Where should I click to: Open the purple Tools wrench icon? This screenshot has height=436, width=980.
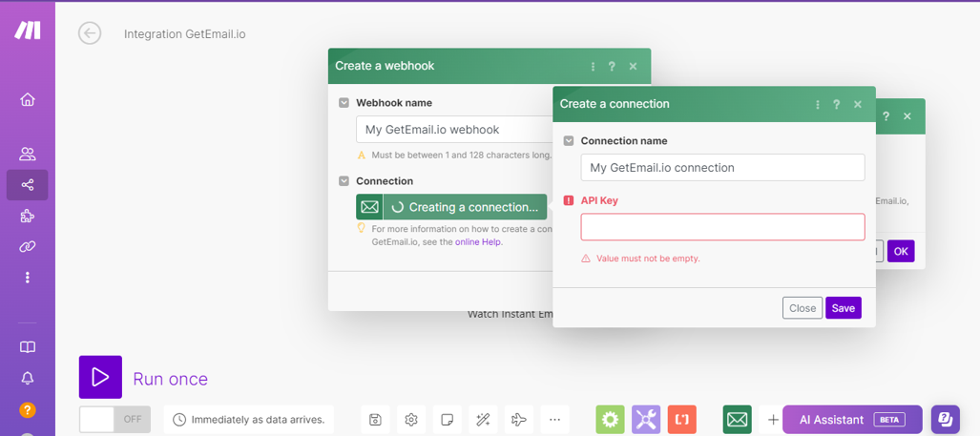click(x=646, y=420)
